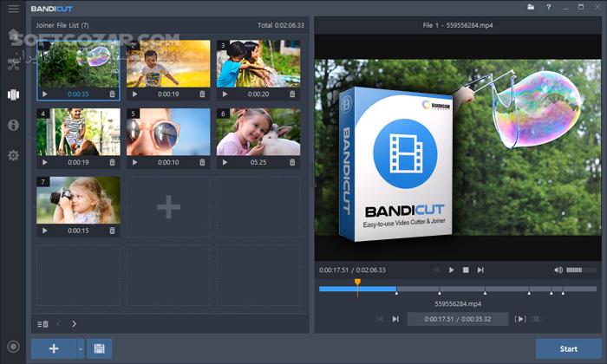Remove clip 4 with its trash icon
The height and width of the screenshot is (364, 607).
[x=112, y=162]
